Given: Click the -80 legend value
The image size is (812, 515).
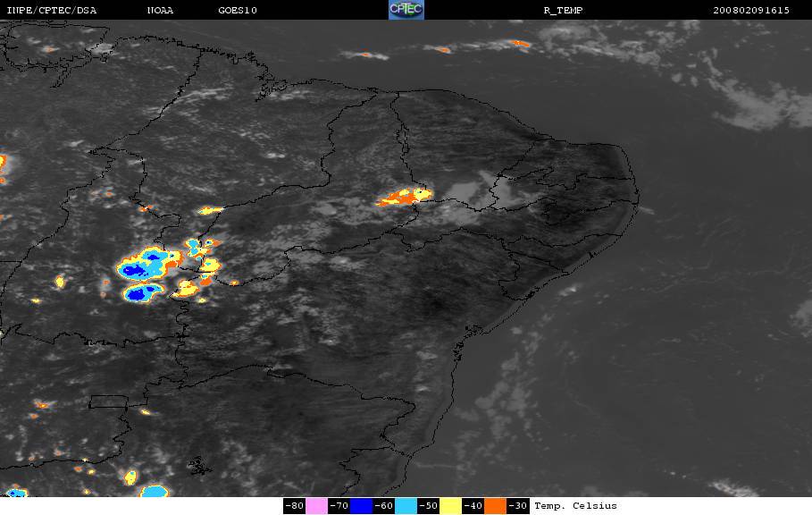Looking at the screenshot, I should click(295, 506).
